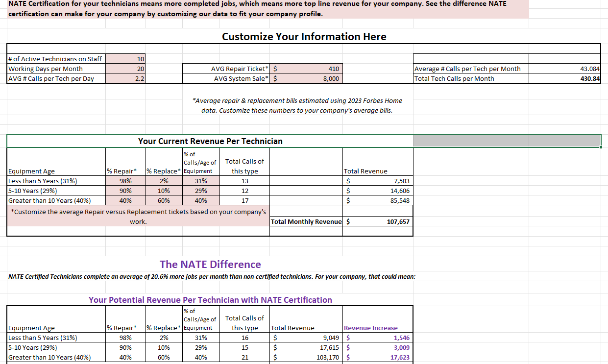Click the gray highlighted cell beside current revenue title
The width and height of the screenshot is (608, 364).
pos(507,141)
